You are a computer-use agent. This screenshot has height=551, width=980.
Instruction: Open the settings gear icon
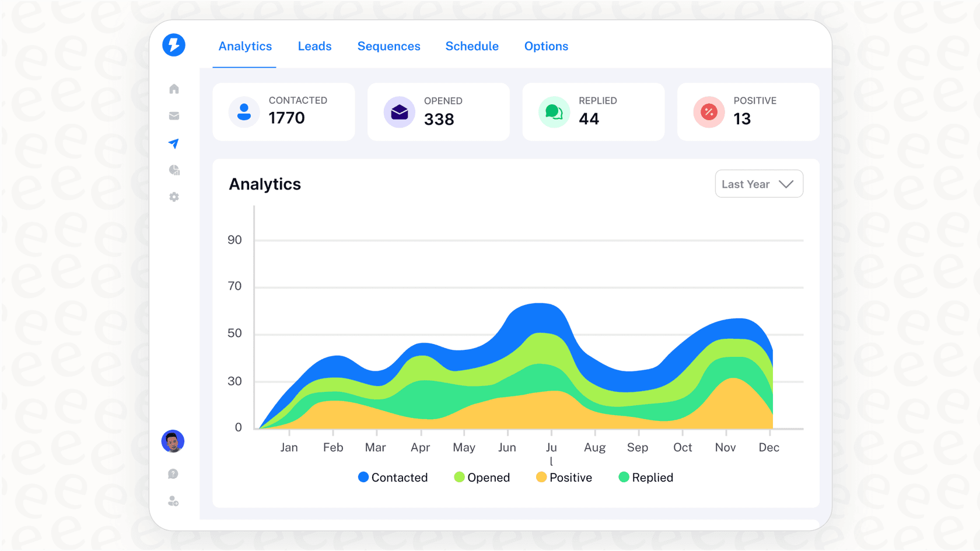click(x=174, y=197)
